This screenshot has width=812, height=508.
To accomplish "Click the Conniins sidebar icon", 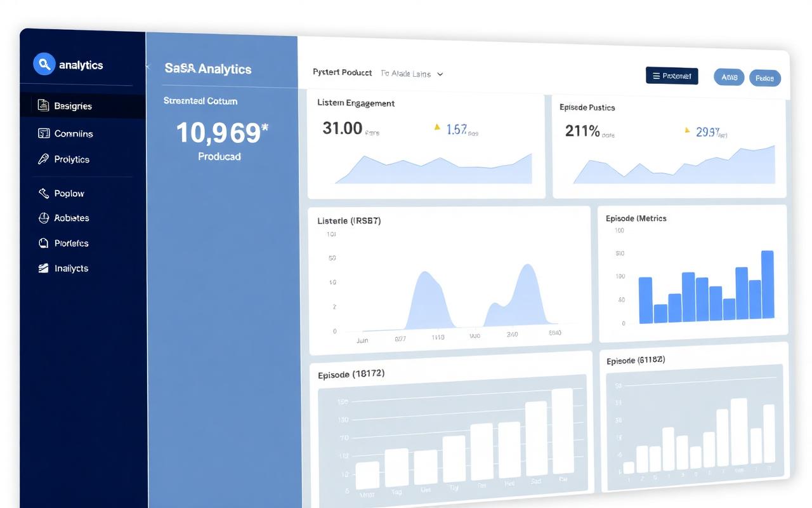I will (x=44, y=133).
